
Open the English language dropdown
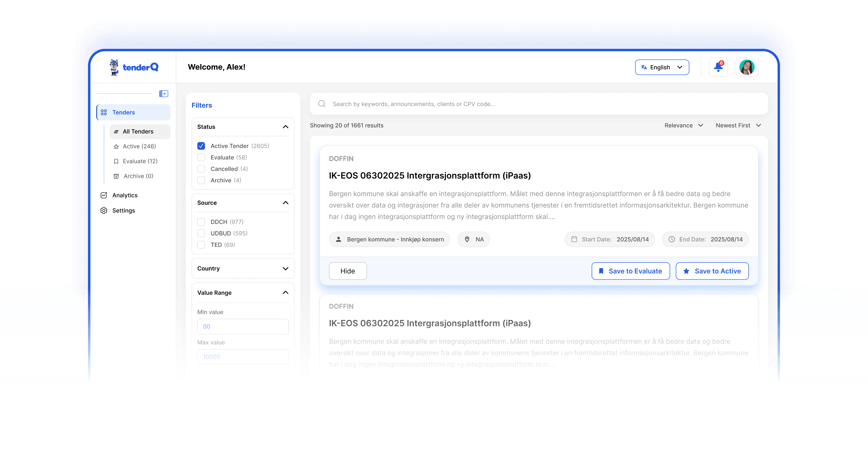tap(662, 67)
